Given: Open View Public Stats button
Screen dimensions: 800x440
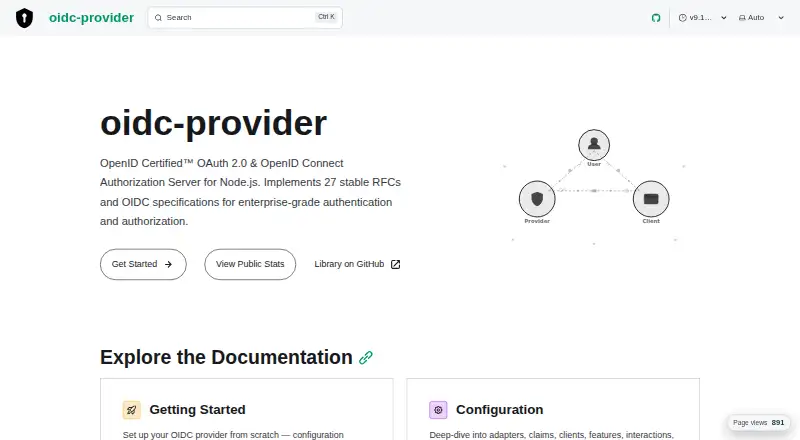Looking at the screenshot, I should [250, 264].
